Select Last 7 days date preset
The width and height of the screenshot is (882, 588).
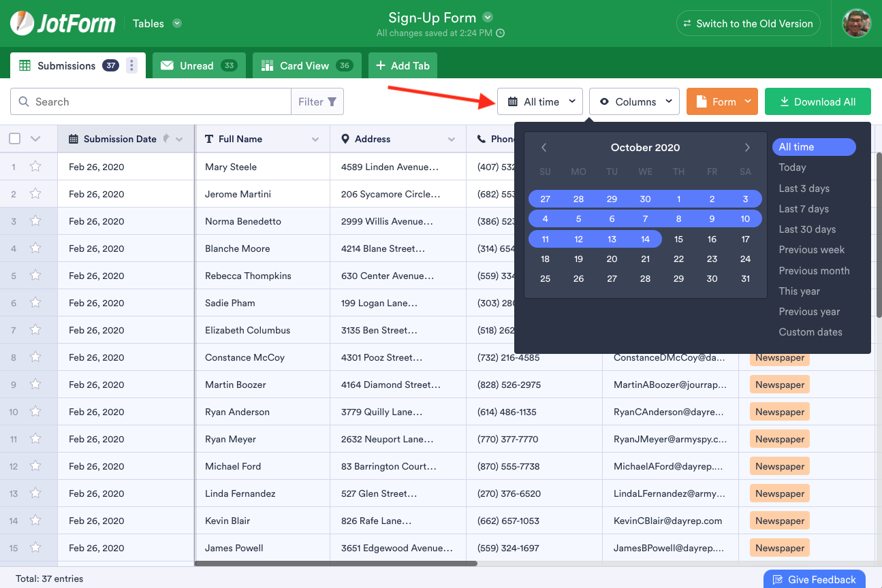coord(804,209)
